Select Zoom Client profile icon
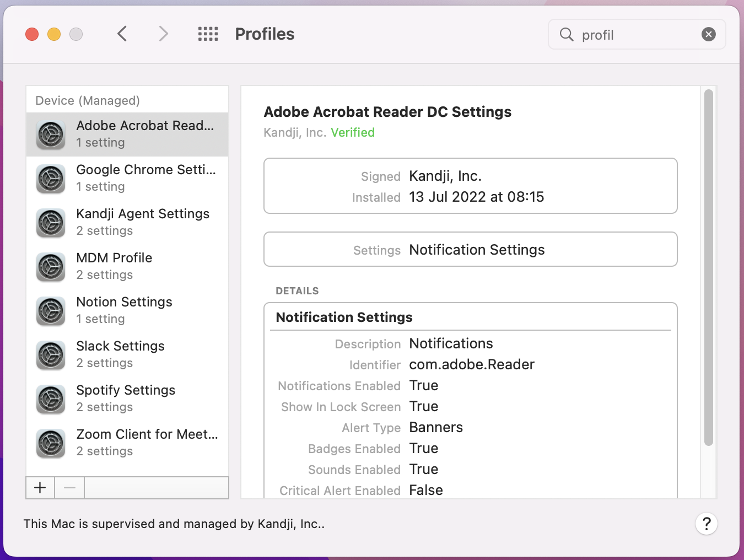The width and height of the screenshot is (744, 560). click(x=51, y=443)
